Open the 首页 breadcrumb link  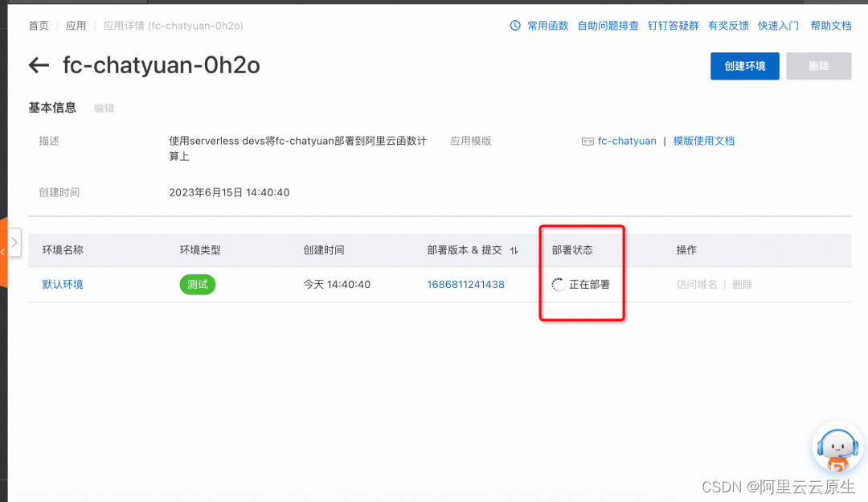tap(38, 25)
